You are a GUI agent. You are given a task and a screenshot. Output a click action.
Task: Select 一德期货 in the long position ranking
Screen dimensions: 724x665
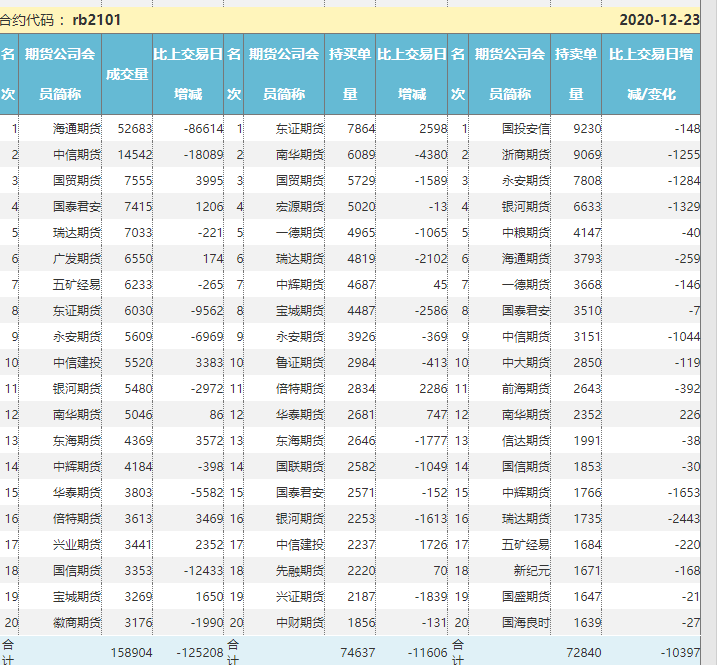300,232
